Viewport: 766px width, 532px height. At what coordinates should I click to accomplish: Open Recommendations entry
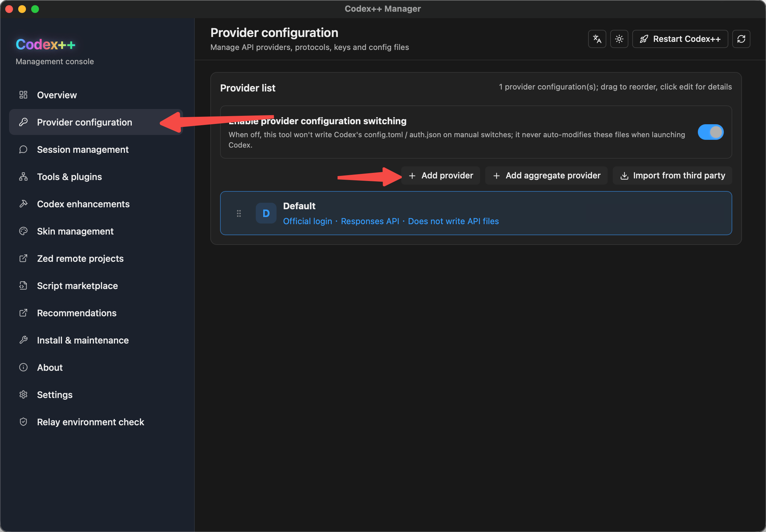[x=96, y=313]
